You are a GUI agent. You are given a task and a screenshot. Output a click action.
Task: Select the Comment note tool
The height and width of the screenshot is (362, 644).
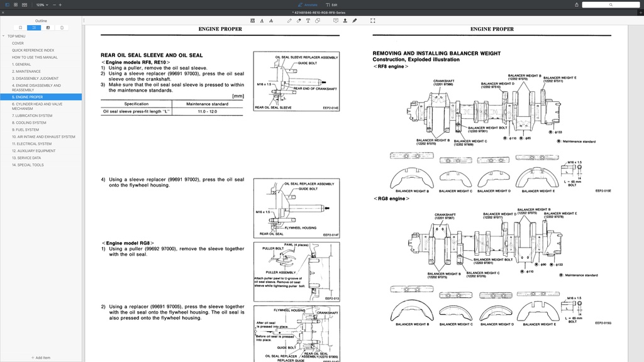point(336,20)
